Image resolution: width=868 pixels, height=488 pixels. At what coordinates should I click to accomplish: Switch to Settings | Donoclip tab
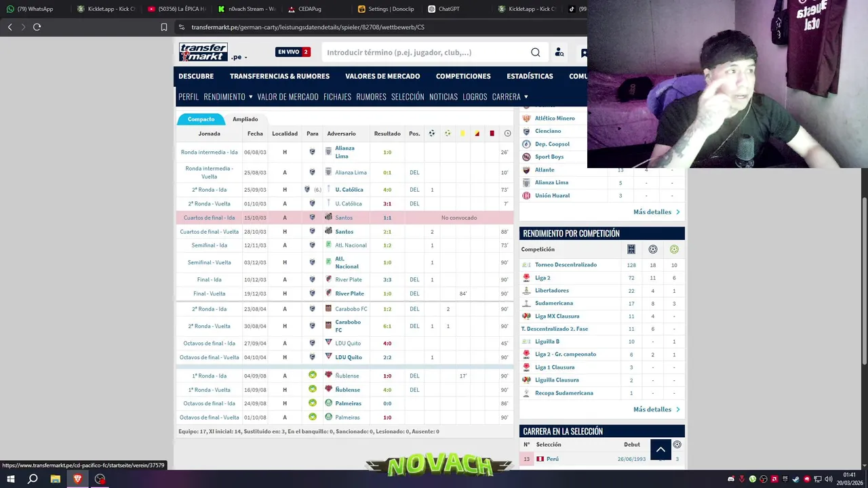[x=387, y=9]
